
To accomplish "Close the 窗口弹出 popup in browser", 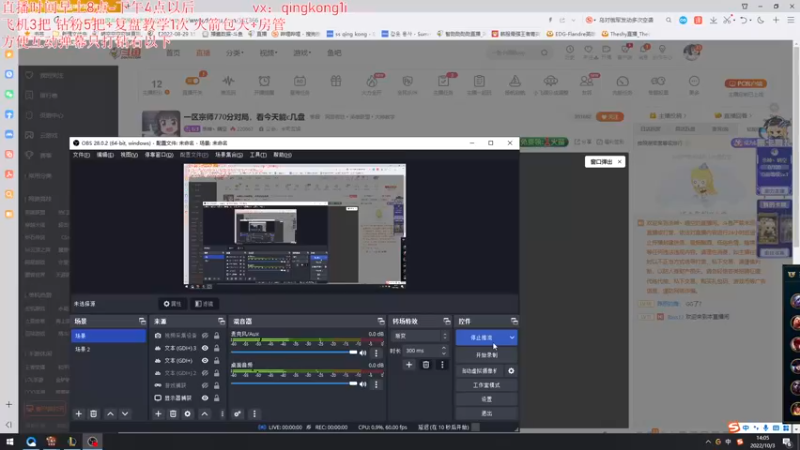I will [619, 162].
